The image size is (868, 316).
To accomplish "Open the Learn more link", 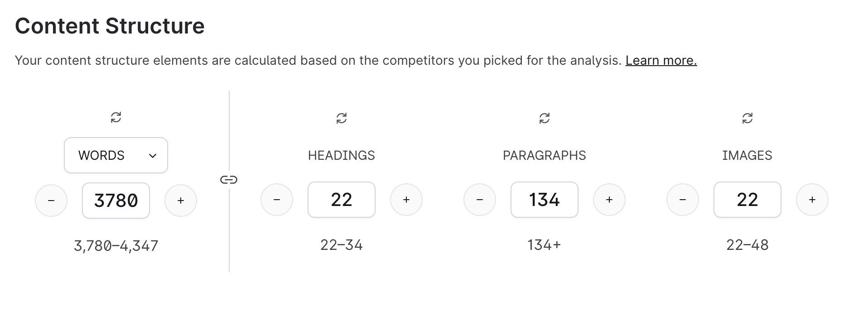I will point(661,60).
